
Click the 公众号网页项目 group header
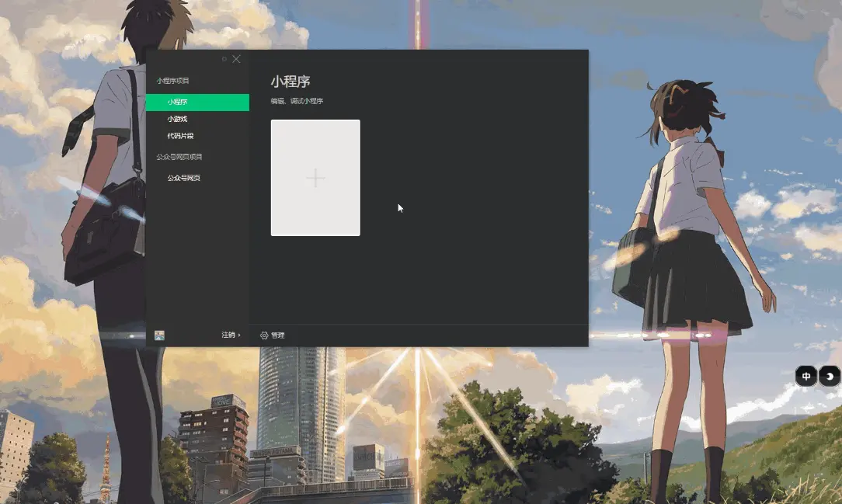[179, 157]
